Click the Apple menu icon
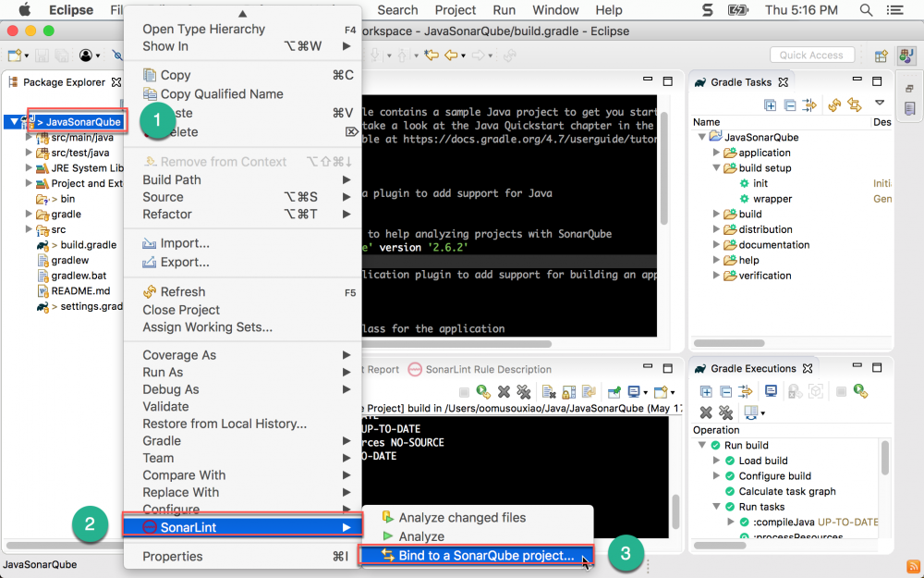 pos(25,10)
